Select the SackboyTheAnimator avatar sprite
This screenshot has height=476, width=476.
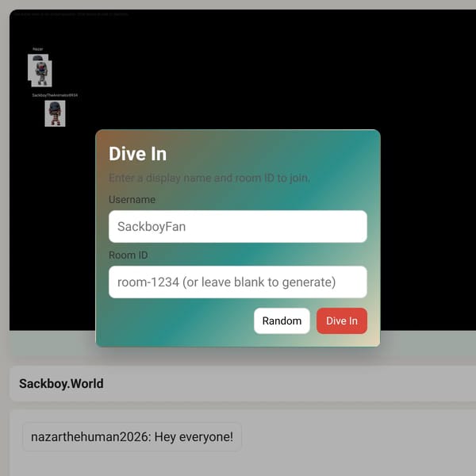coord(55,113)
